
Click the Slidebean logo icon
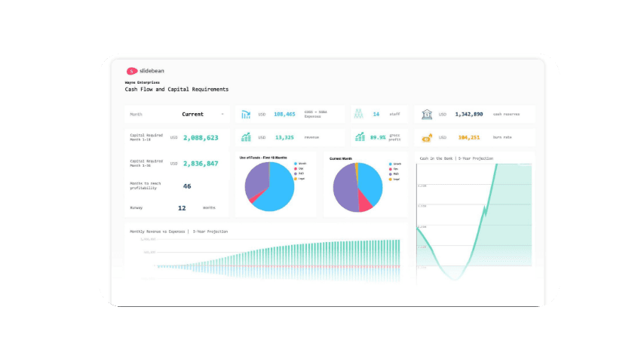point(132,71)
